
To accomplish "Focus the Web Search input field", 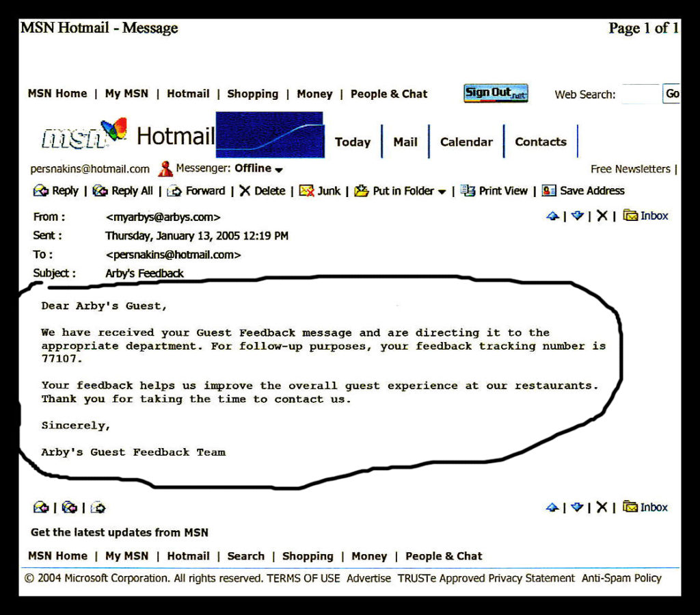I will pos(639,94).
